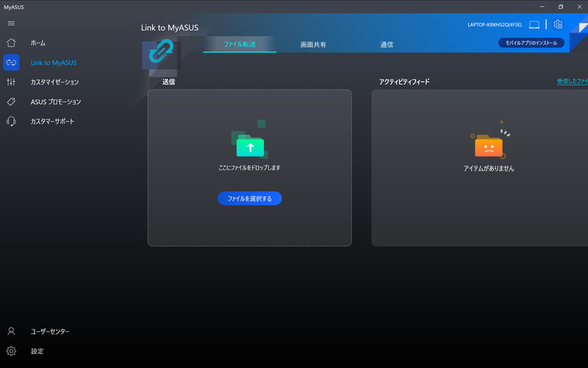Click the laptop device icon in header
The height and width of the screenshot is (368, 588).
[x=534, y=25]
